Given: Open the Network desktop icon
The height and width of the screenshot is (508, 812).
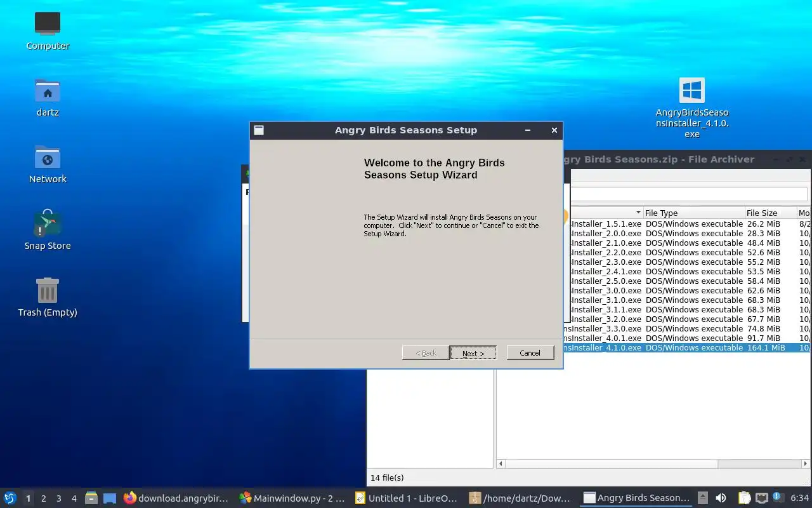Looking at the screenshot, I should [x=48, y=164].
